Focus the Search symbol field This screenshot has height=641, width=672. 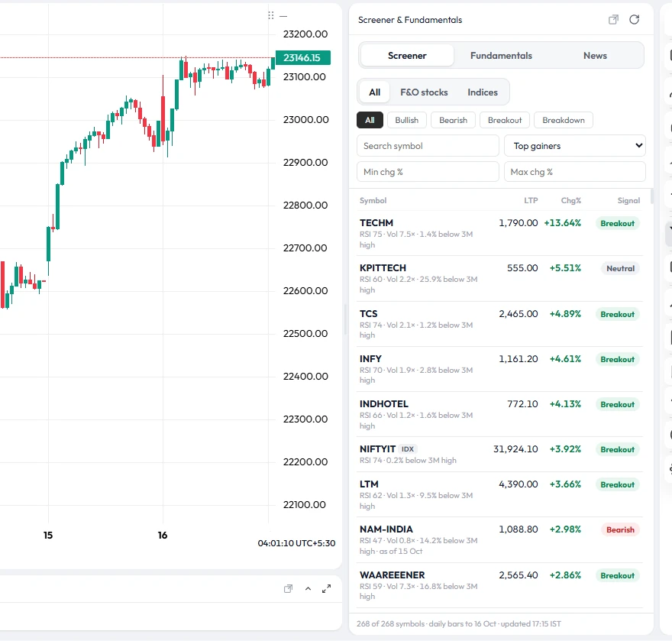point(428,146)
